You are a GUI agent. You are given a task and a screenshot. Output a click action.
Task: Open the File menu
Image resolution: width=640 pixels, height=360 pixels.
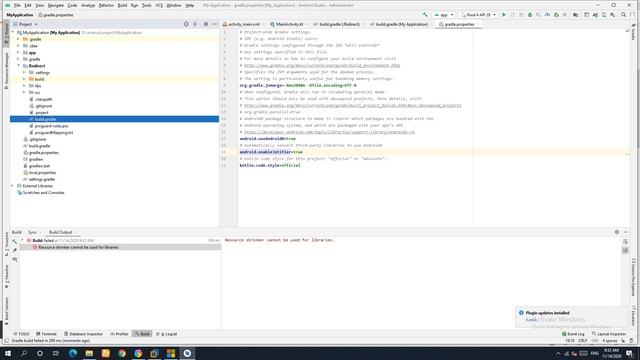point(17,5)
